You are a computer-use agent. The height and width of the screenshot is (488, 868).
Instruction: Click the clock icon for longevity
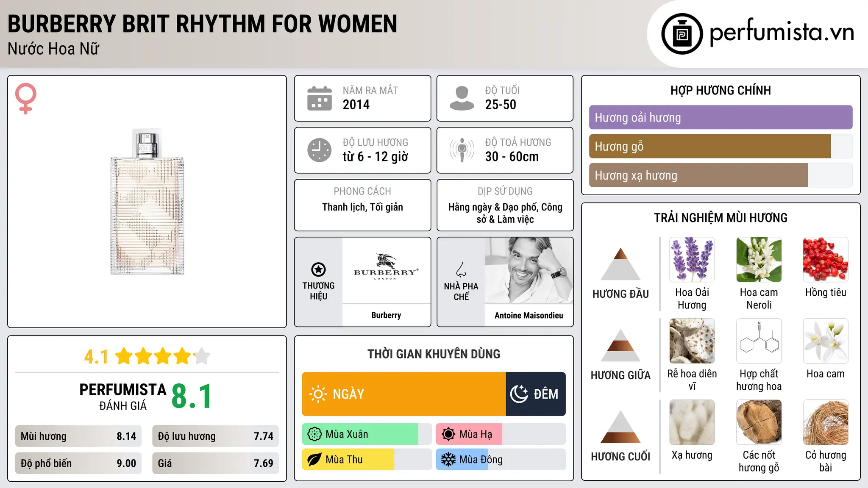click(320, 150)
